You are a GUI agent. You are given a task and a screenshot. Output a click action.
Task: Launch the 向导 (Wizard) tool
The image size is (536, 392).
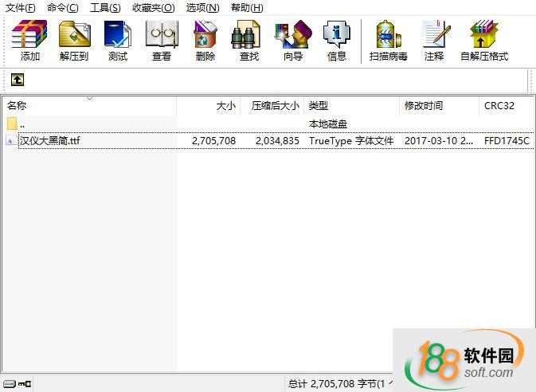[x=293, y=41]
